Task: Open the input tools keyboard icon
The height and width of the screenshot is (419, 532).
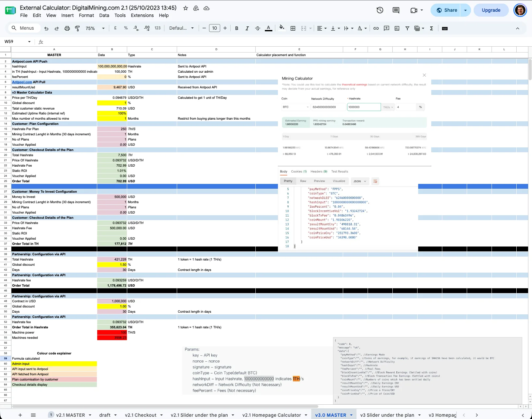Action: (x=445, y=28)
